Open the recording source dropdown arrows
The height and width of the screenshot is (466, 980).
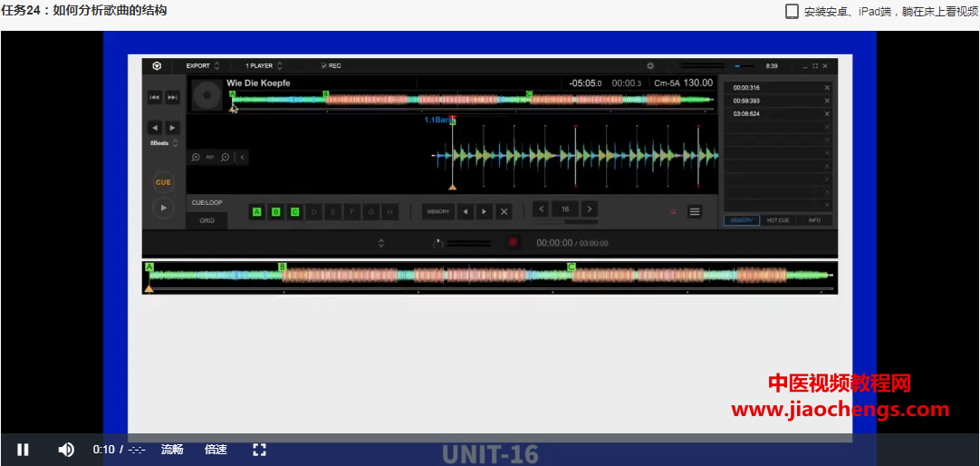pyautogui.click(x=381, y=243)
